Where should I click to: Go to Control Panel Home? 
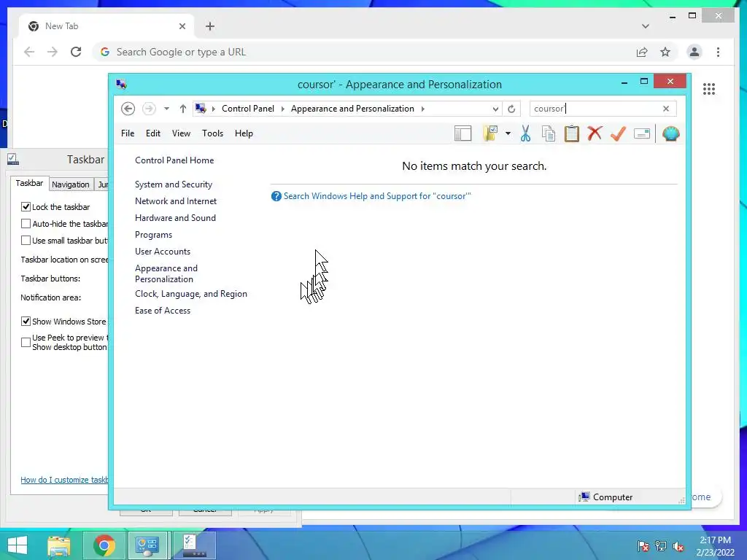(x=174, y=160)
